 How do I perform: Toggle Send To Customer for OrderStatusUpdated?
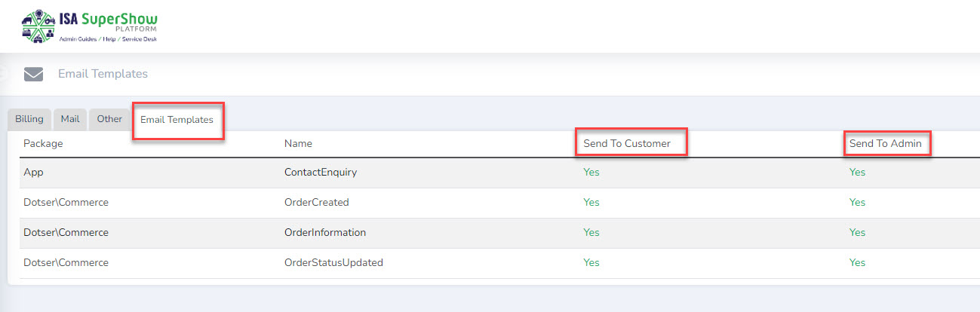[591, 263]
